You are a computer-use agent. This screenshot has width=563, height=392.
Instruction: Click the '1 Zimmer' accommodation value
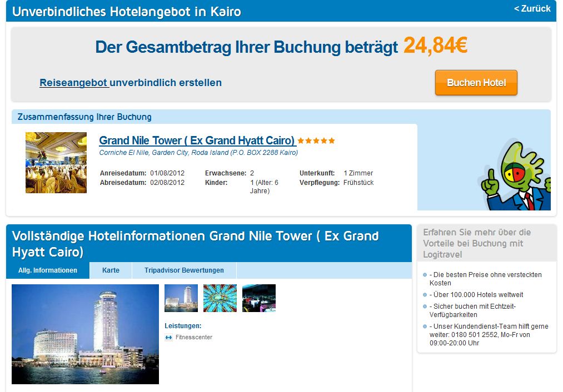pyautogui.click(x=358, y=173)
